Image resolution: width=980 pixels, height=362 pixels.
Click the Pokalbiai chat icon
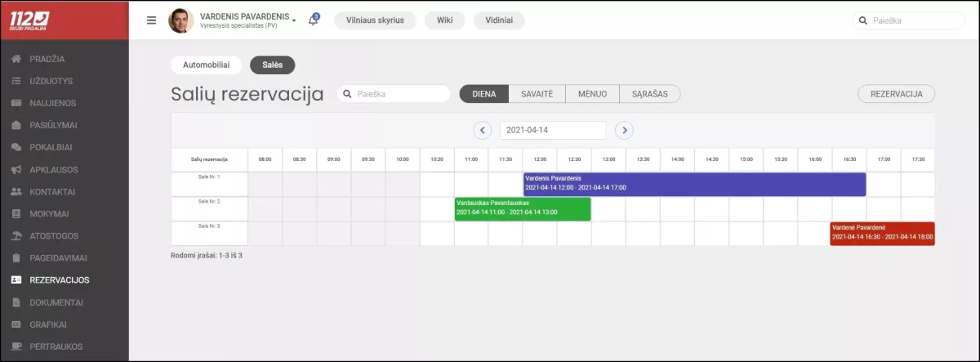pos(16,147)
